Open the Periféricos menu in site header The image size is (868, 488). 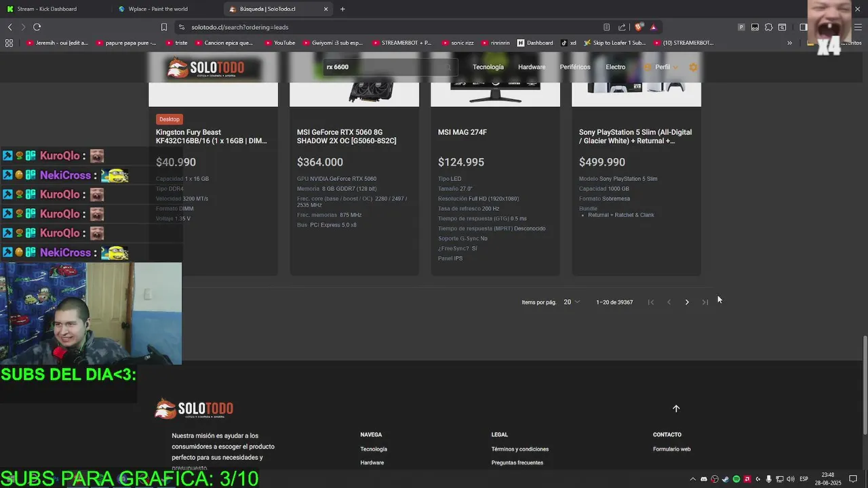[x=575, y=67]
